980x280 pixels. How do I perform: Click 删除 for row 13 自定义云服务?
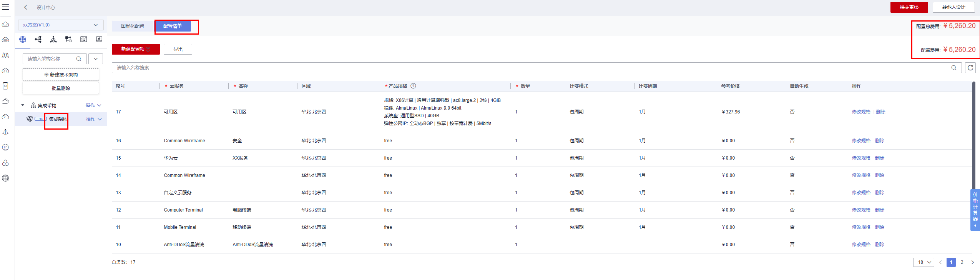pyautogui.click(x=880, y=193)
